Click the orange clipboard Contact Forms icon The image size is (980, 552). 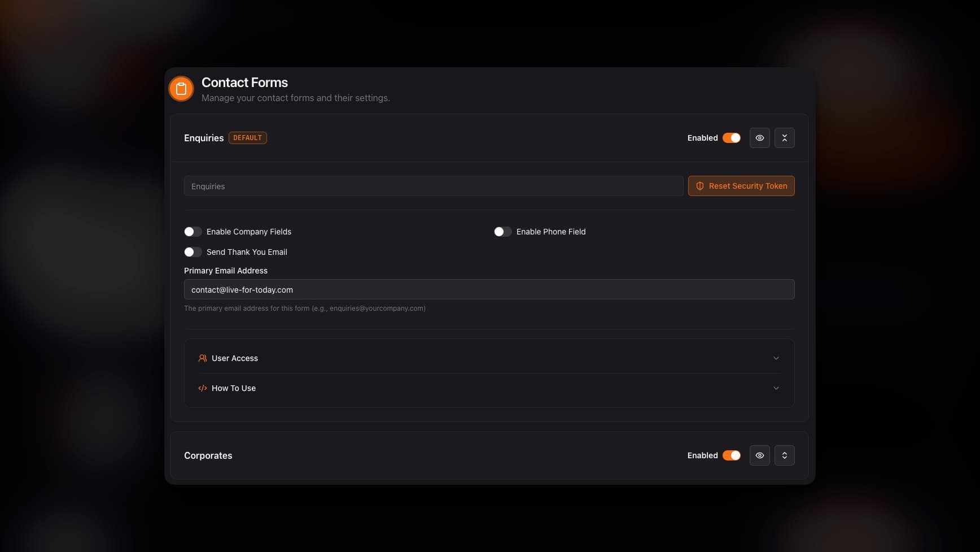[181, 89]
